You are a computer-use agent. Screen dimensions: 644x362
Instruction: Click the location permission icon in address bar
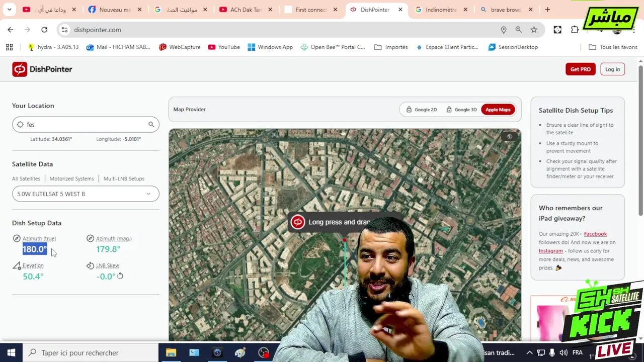(504, 30)
